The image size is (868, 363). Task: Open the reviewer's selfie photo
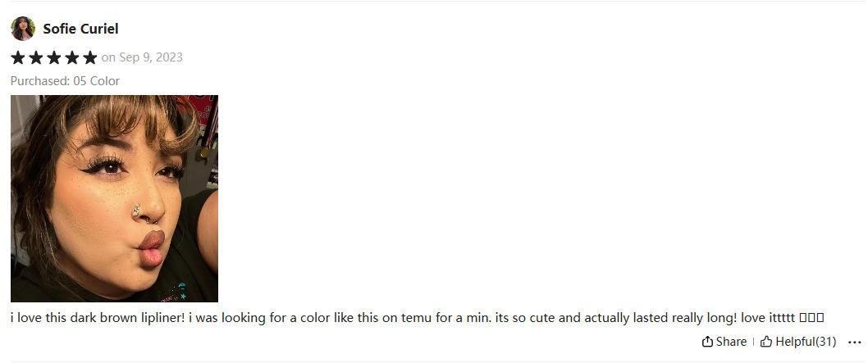(114, 198)
